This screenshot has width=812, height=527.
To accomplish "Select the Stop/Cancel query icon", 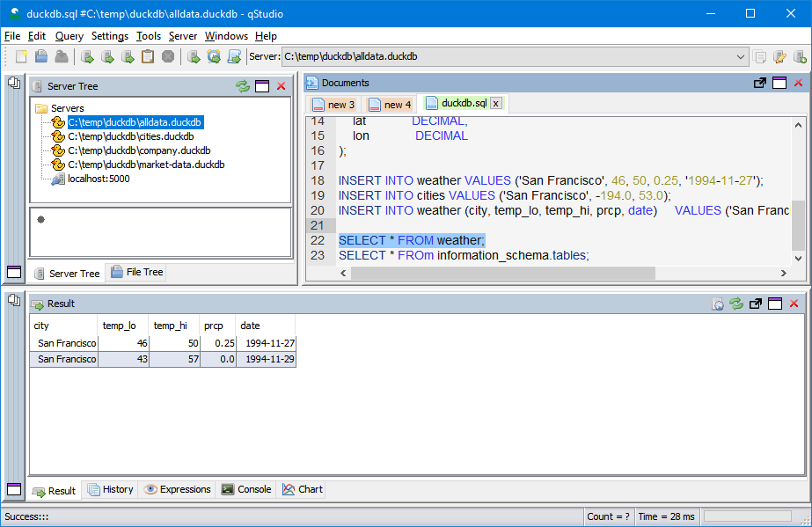I will pyautogui.click(x=168, y=56).
